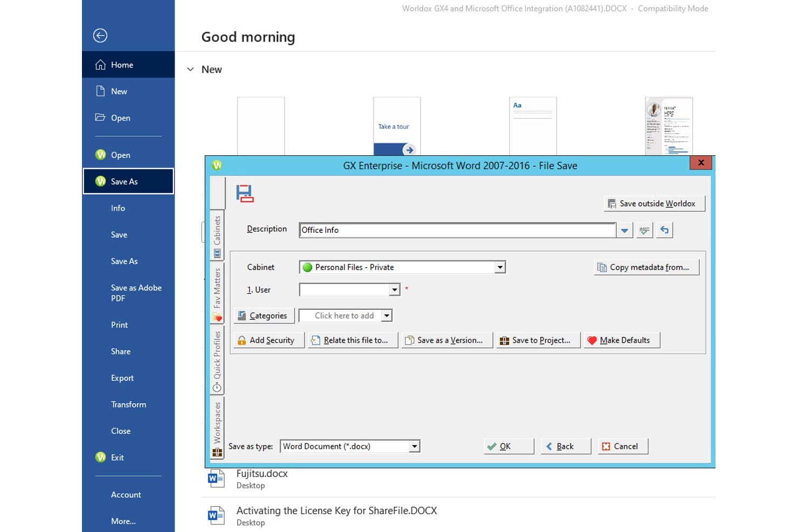Viewport: 798px width, 532px height.
Task: Click the undo arrow icon beside Description
Action: tap(665, 230)
